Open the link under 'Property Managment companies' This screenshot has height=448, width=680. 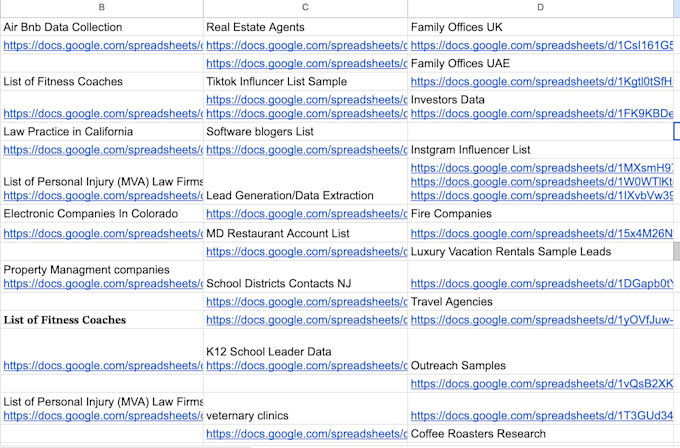click(103, 284)
